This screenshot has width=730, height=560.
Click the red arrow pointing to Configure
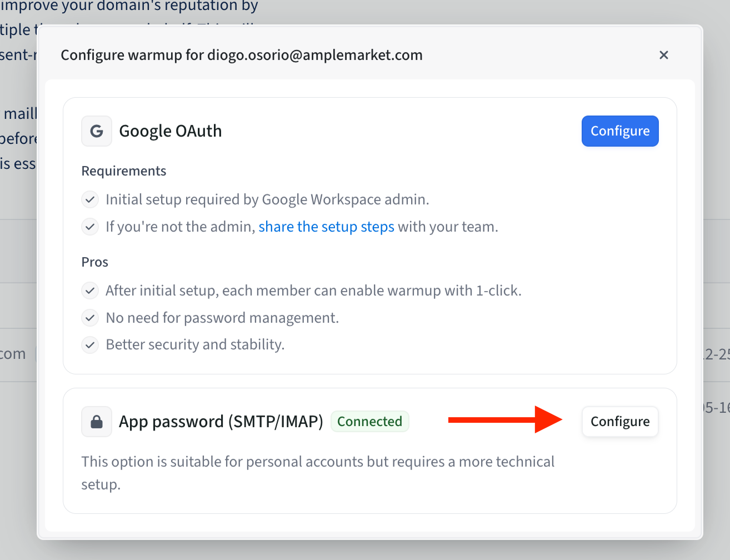[504, 419]
